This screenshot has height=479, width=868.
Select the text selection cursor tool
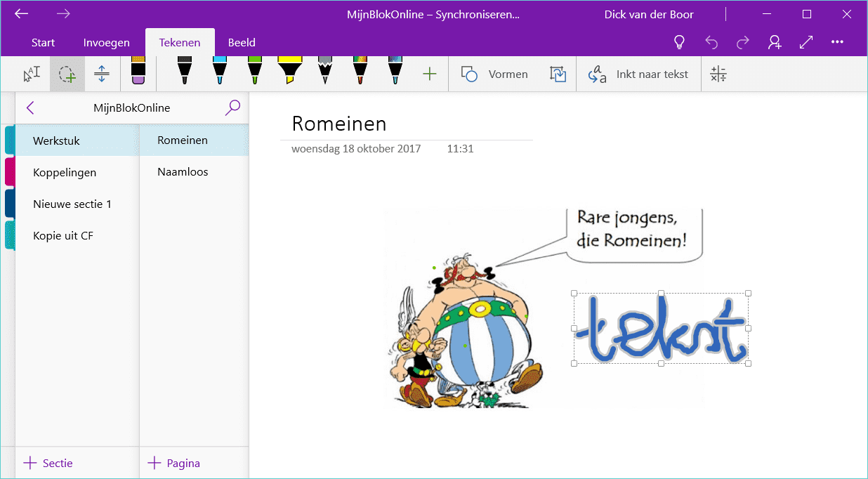(32, 74)
